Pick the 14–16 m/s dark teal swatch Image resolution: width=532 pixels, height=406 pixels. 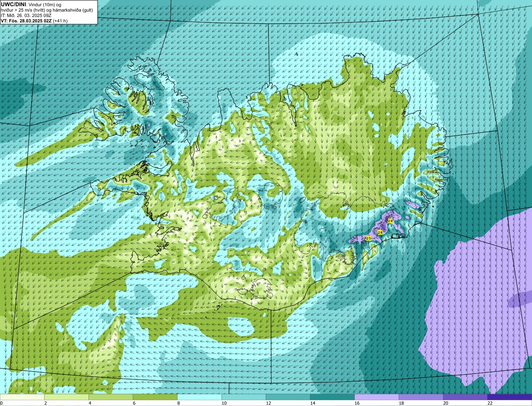pyautogui.click(x=332, y=397)
